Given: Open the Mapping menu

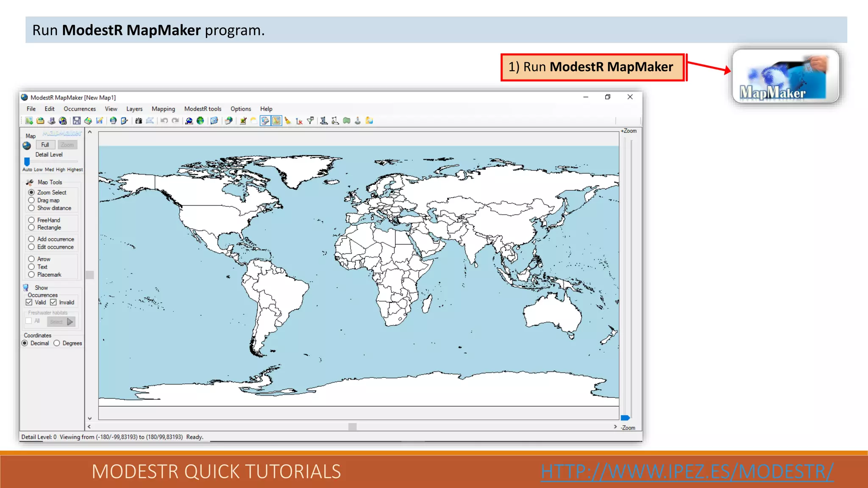Looking at the screenshot, I should coord(163,109).
